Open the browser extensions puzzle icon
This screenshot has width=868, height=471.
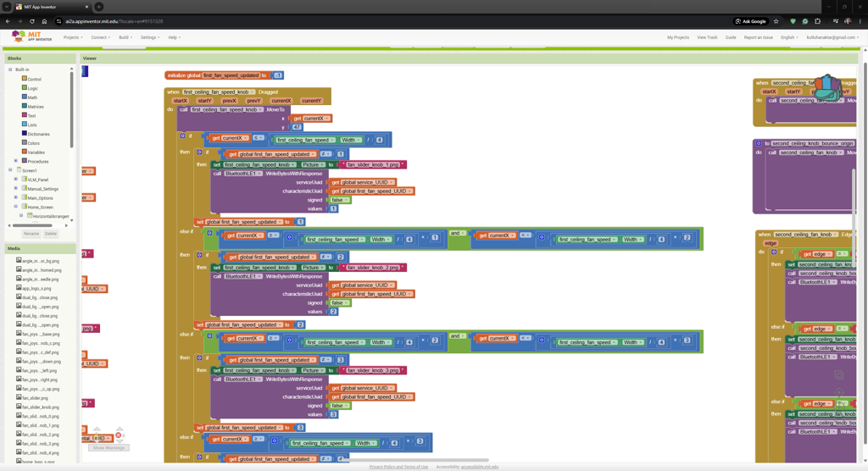[x=818, y=21]
